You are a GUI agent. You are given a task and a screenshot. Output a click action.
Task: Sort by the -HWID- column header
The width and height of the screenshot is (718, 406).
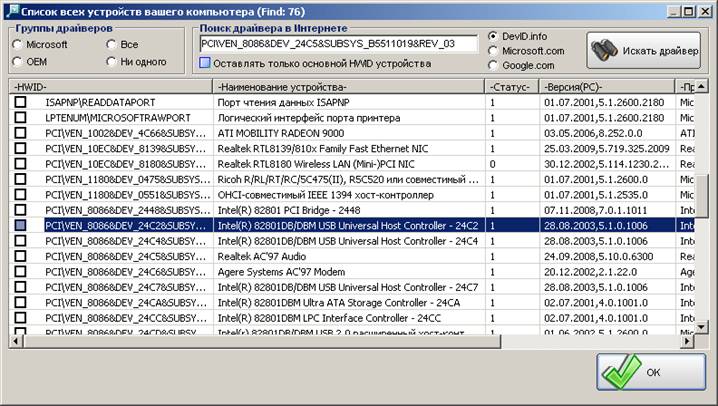pyautogui.click(x=110, y=87)
